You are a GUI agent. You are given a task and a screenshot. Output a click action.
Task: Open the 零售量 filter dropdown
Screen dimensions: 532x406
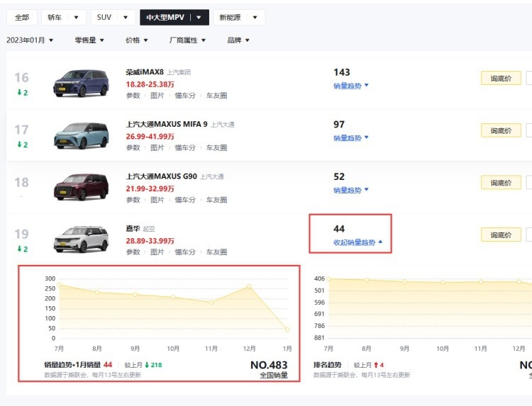click(89, 40)
